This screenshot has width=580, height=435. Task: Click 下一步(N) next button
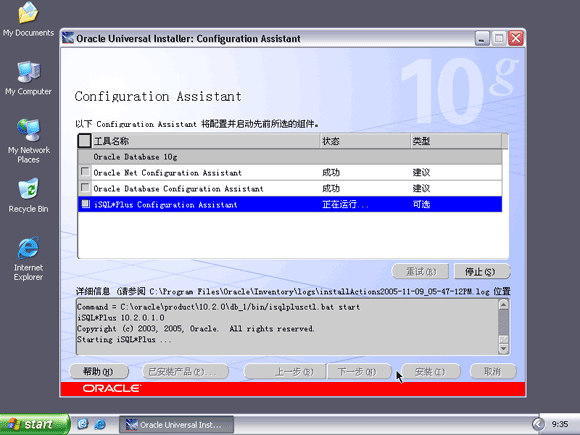(x=360, y=371)
